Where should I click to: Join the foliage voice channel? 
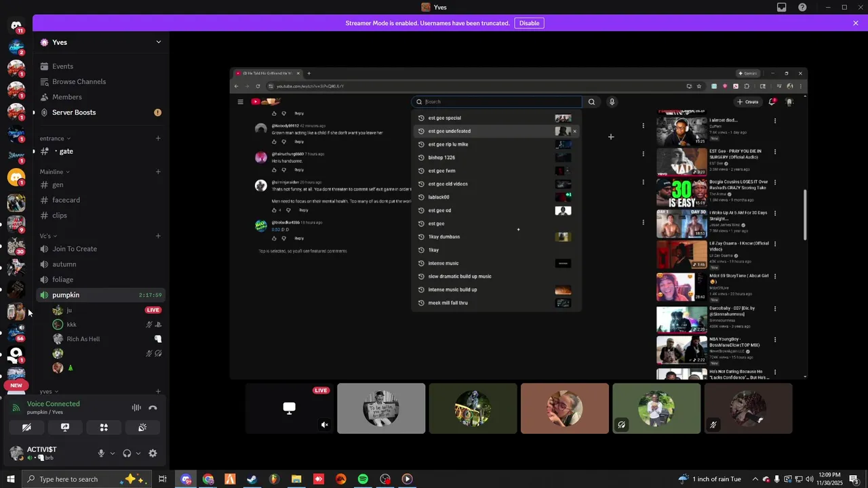pos(100,279)
